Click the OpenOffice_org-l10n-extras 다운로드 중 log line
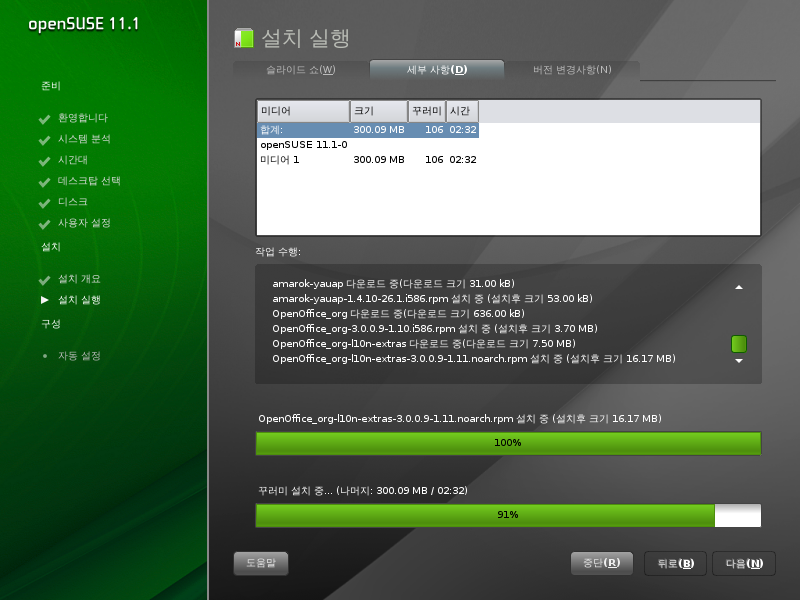 [424, 344]
